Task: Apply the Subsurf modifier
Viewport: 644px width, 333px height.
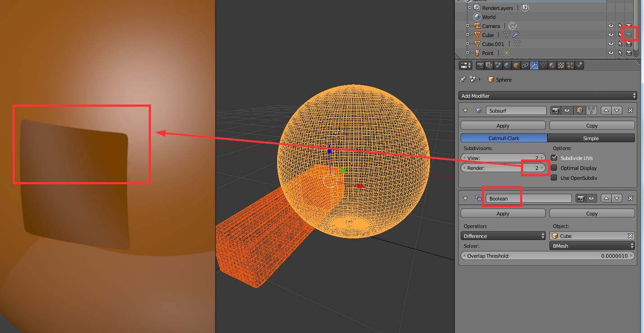Action: tap(503, 125)
